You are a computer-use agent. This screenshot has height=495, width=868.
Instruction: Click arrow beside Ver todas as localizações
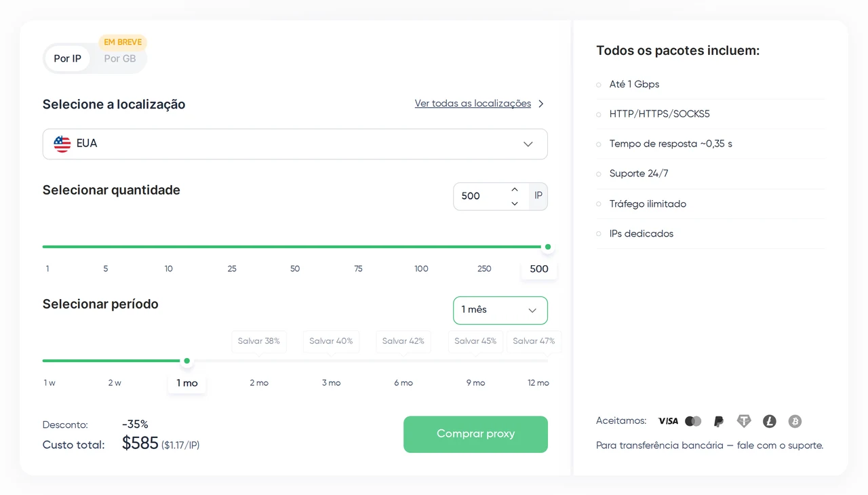tap(541, 104)
